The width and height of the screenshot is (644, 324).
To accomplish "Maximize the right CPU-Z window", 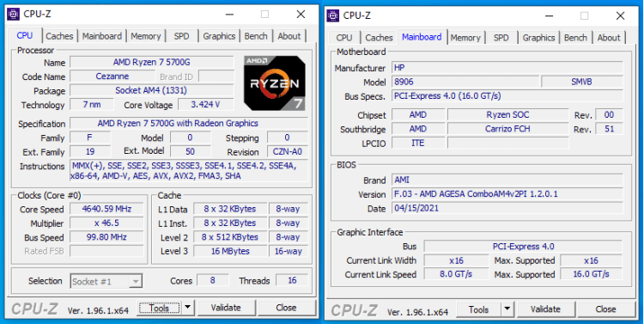I will (x=584, y=15).
